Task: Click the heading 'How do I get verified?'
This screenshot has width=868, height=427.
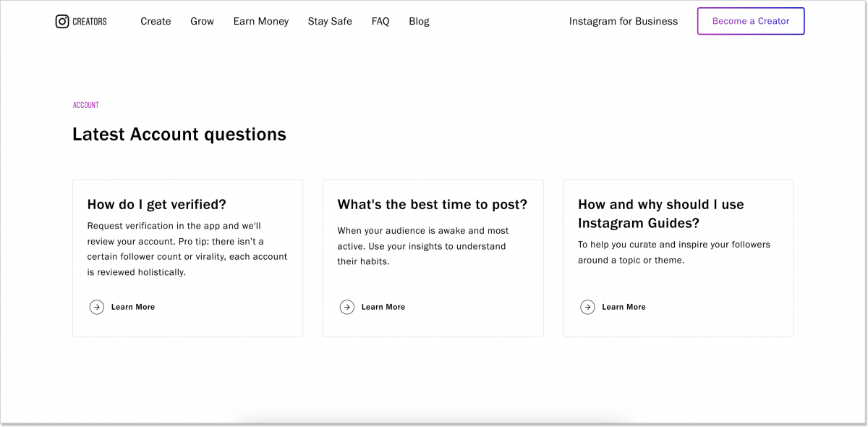Action: (x=156, y=205)
